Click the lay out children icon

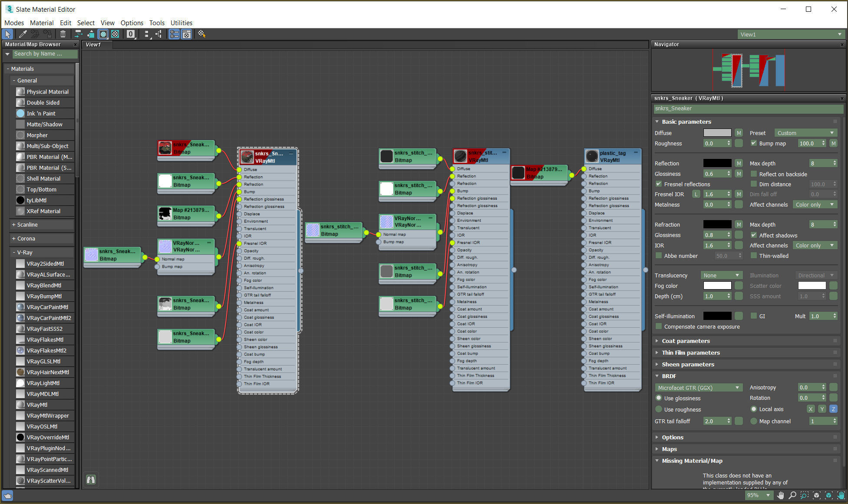159,34
